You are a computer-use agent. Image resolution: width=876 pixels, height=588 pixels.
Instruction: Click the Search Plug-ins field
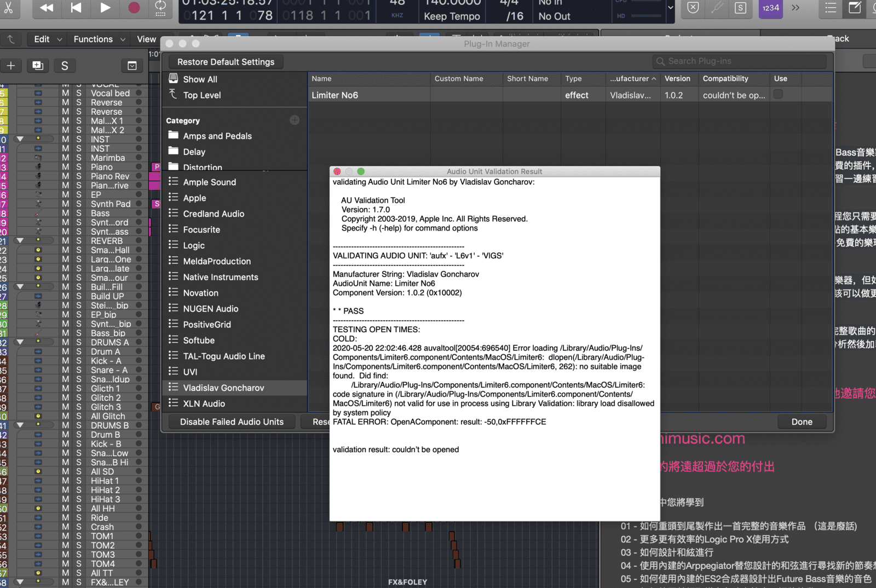739,61
